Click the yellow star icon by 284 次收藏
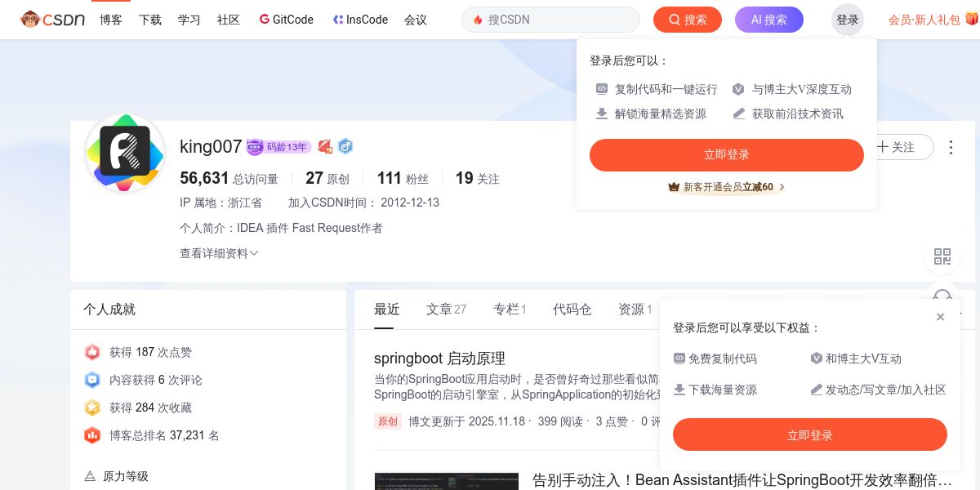 point(92,408)
